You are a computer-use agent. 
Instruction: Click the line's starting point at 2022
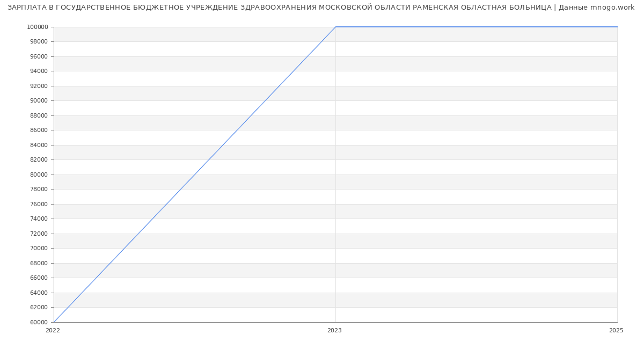(x=54, y=322)
